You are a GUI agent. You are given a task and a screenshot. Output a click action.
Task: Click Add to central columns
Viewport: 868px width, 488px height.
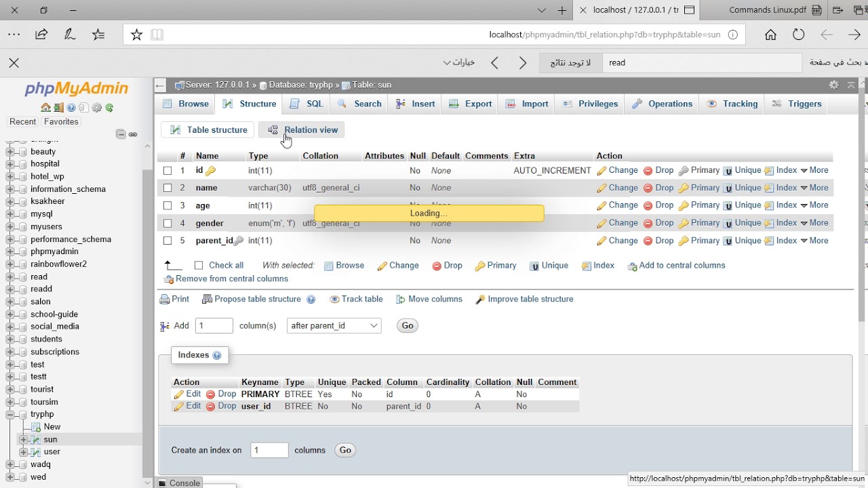pos(676,266)
